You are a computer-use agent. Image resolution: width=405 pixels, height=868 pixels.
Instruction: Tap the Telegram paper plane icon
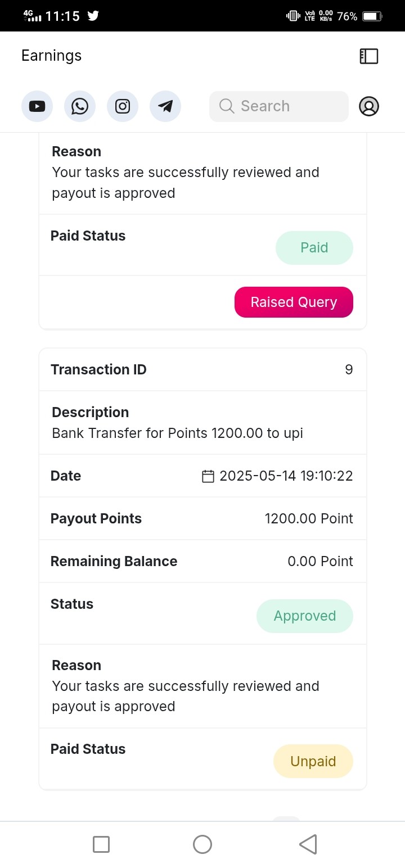[x=165, y=106]
